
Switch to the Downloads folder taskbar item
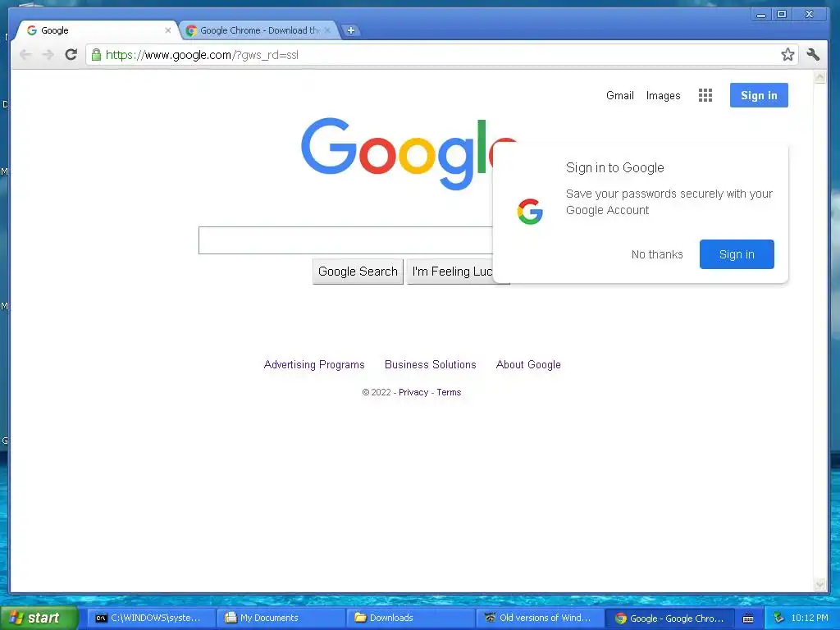[x=411, y=618]
